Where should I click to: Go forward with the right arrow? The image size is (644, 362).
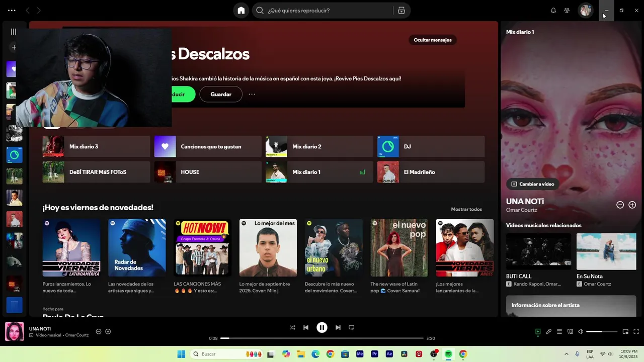click(x=39, y=11)
